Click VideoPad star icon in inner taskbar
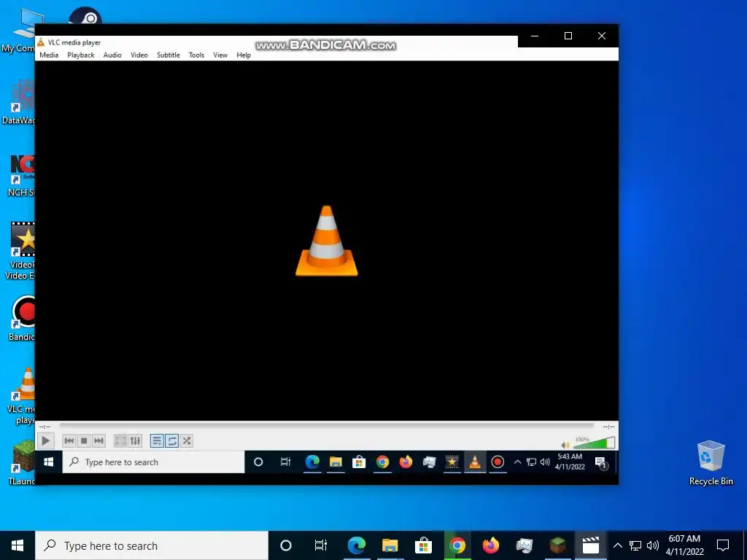Screen dimensions: 747x560 pyautogui.click(x=452, y=462)
